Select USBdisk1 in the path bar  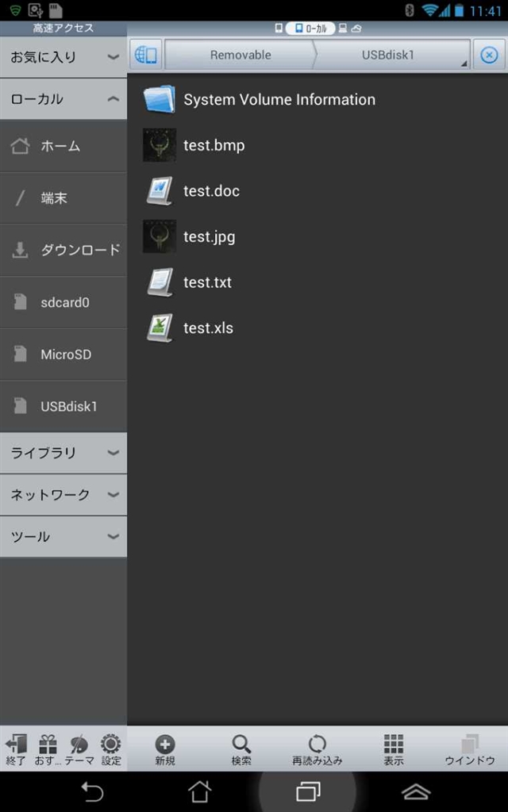click(x=388, y=56)
